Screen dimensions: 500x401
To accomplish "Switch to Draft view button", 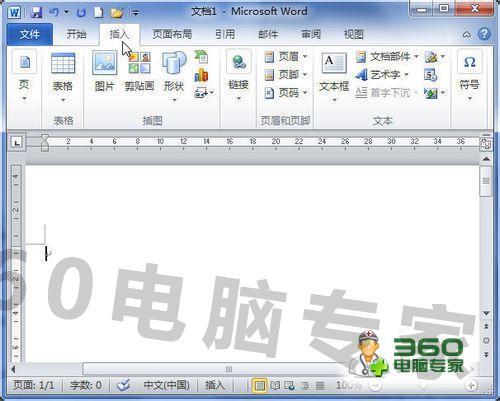I will point(320,386).
